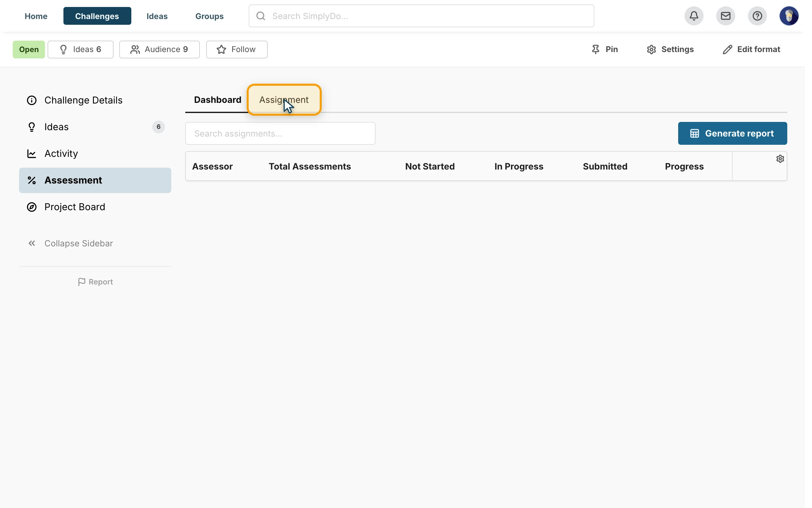Image resolution: width=812 pixels, height=508 pixels.
Task: Open the Ideas 6 button
Action: [81, 50]
